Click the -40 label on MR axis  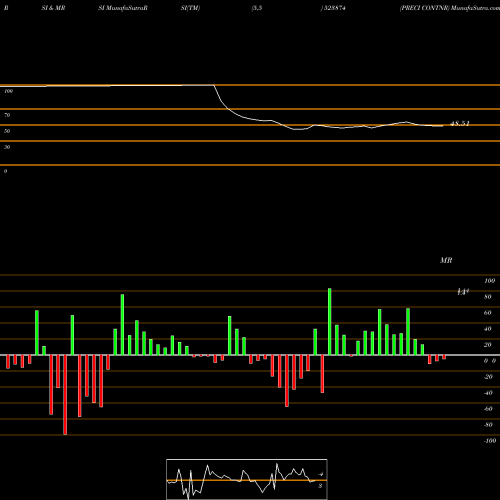488,393
